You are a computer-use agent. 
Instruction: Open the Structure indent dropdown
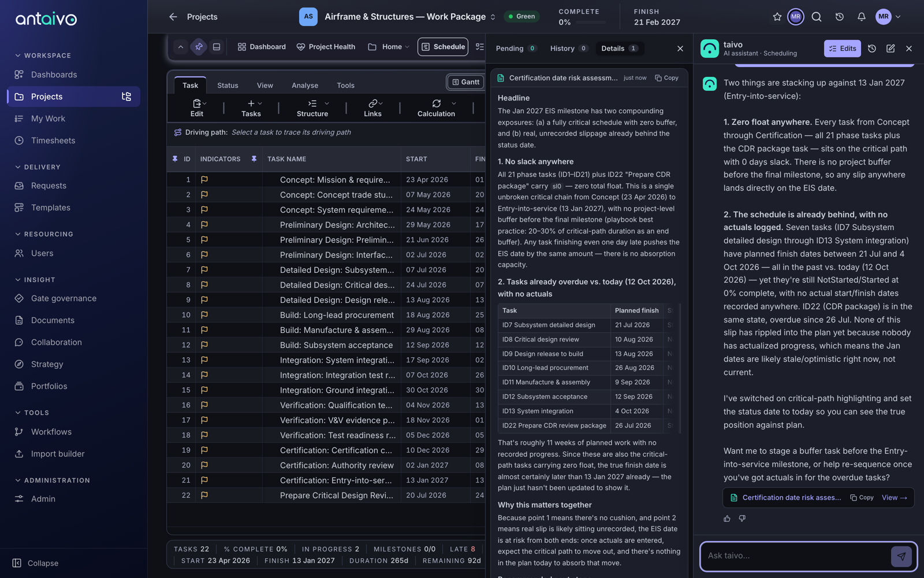[313, 108]
